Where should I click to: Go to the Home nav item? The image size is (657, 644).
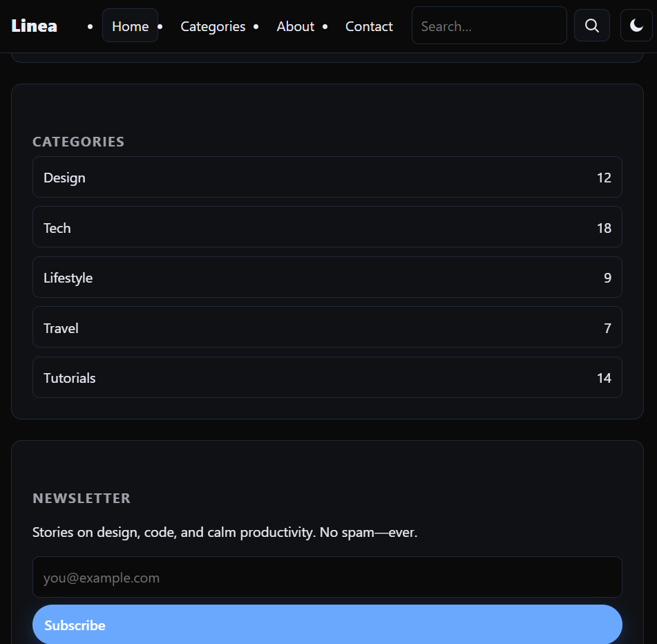tap(131, 26)
